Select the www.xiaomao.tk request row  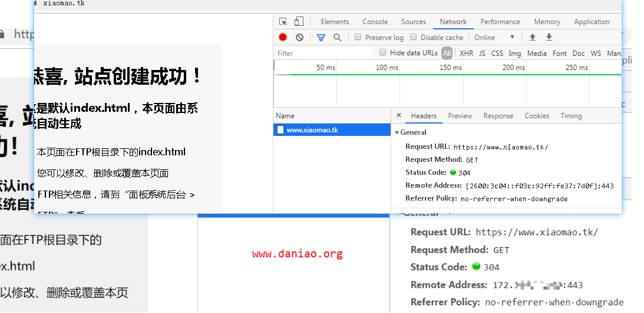[332, 130]
